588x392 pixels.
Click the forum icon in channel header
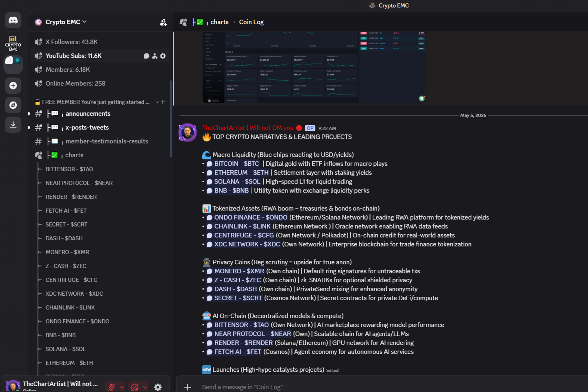click(183, 22)
